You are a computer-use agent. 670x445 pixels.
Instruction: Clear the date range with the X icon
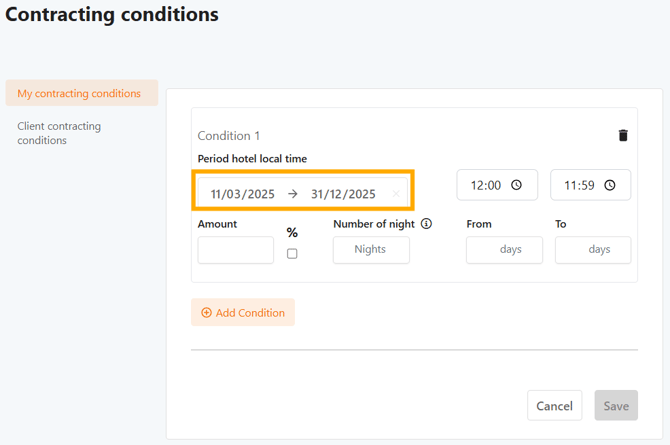coord(396,194)
